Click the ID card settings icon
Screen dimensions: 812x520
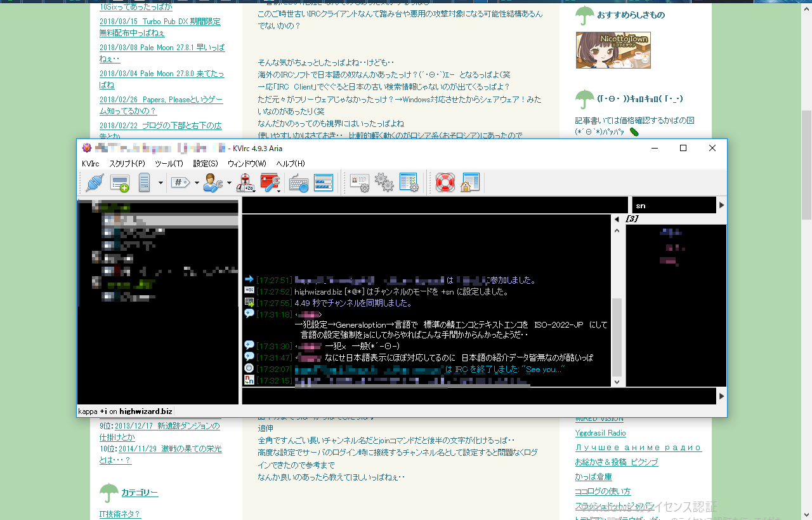360,183
